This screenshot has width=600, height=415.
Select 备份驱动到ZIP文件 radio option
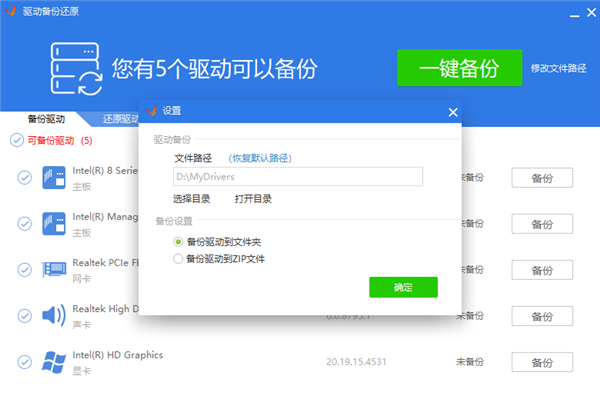(x=178, y=259)
